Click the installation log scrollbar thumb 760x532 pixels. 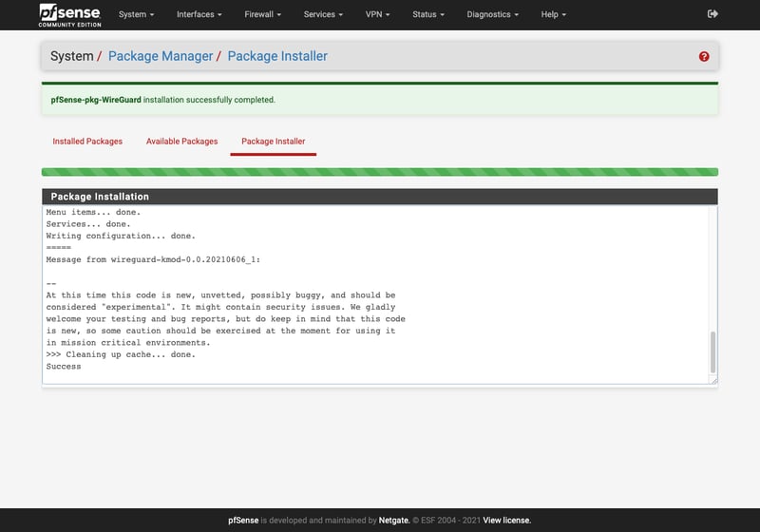713,351
